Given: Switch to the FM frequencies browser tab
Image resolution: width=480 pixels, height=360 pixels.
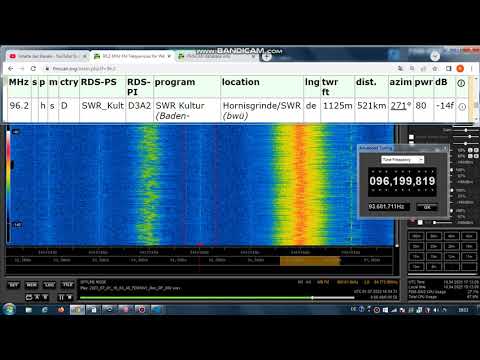Looking at the screenshot, I should point(133,56).
